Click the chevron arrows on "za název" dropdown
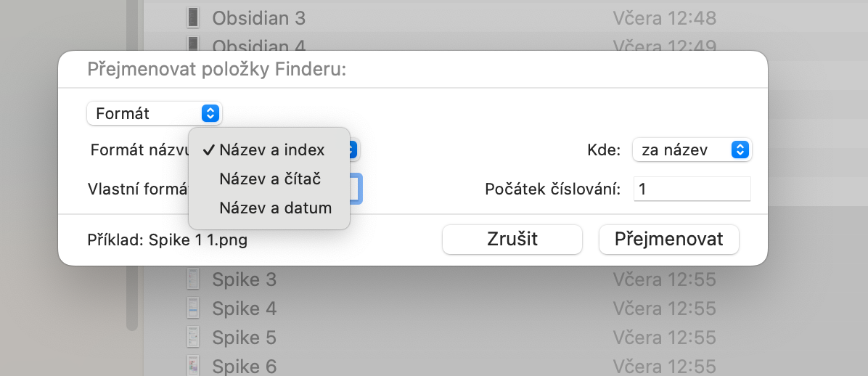 [x=740, y=150]
